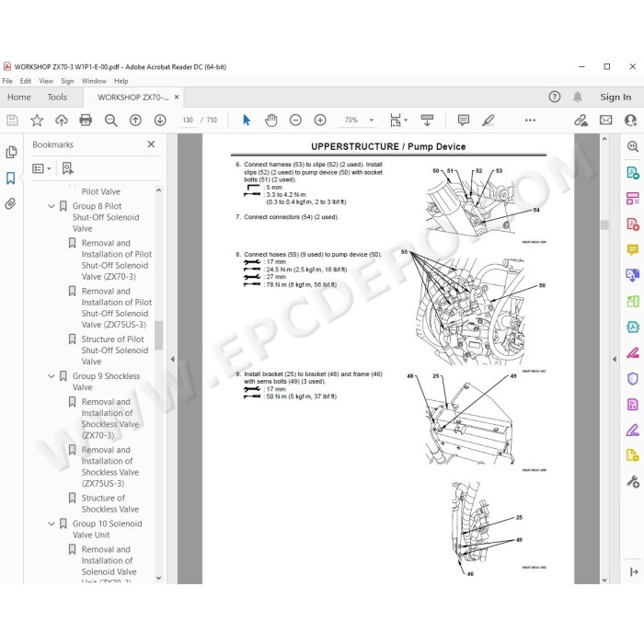Open the View menu
Image resolution: width=644 pixels, height=644 pixels.
46,81
